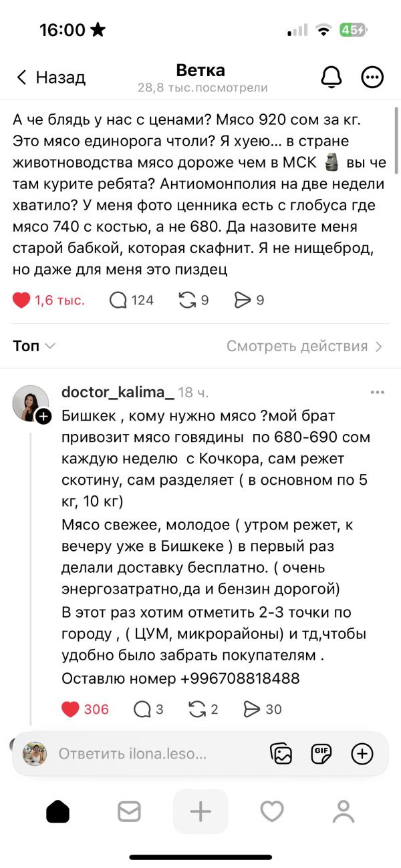This screenshot has height=868, width=401.
Task: Open doctor_kalima_ username link
Action: click(118, 393)
